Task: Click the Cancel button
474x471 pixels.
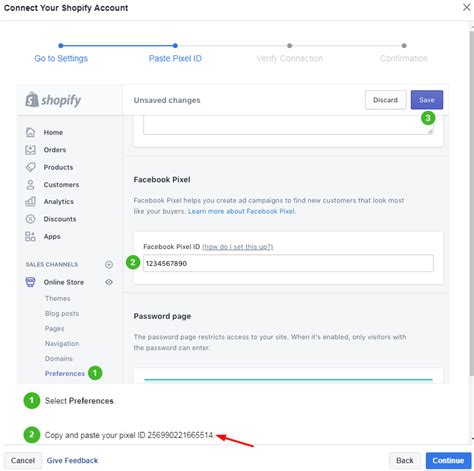Action: 23,460
